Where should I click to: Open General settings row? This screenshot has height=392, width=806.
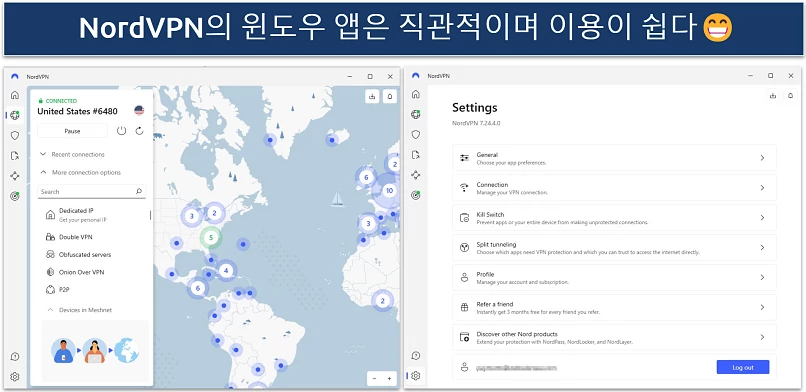pyautogui.click(x=614, y=158)
